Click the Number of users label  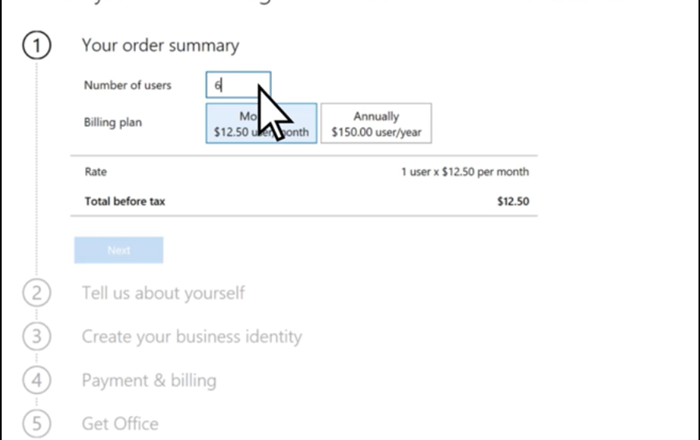[x=127, y=85]
